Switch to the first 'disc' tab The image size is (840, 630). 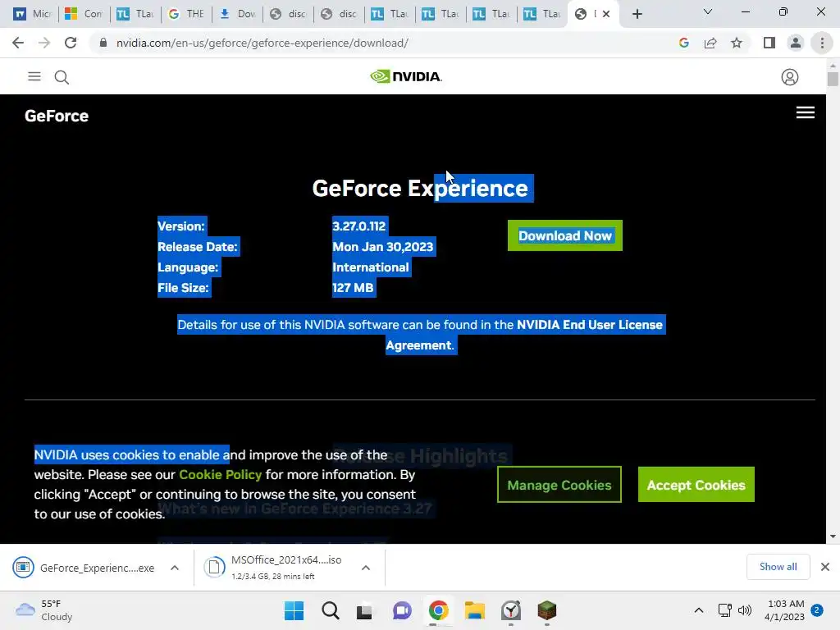point(287,14)
